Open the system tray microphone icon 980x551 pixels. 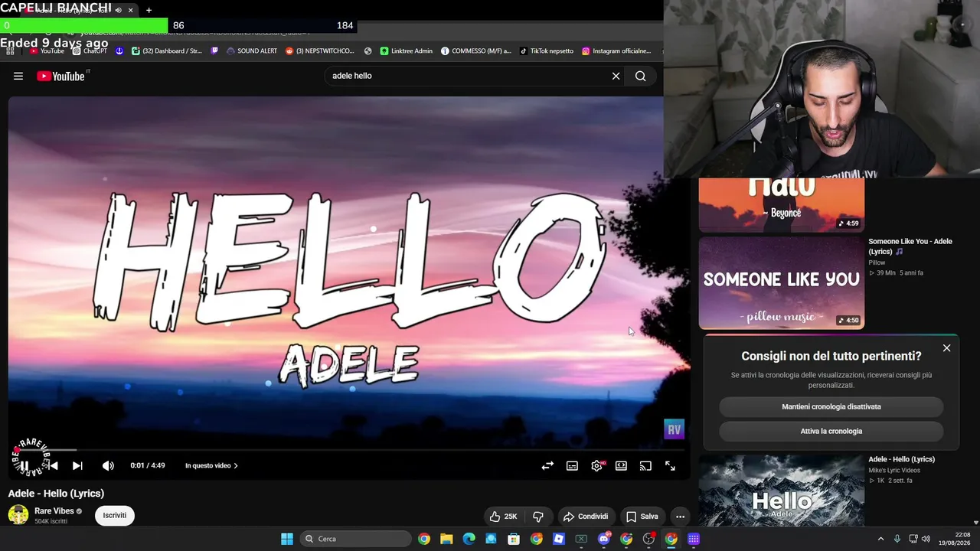tap(897, 539)
